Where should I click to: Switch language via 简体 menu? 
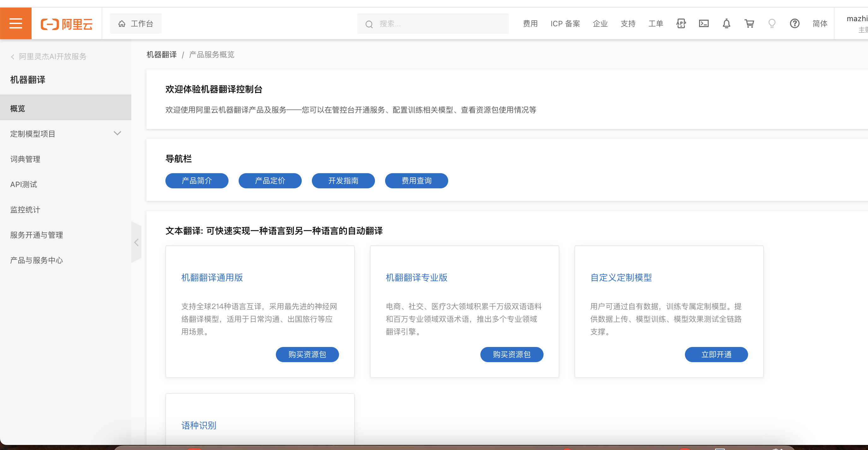click(x=819, y=24)
